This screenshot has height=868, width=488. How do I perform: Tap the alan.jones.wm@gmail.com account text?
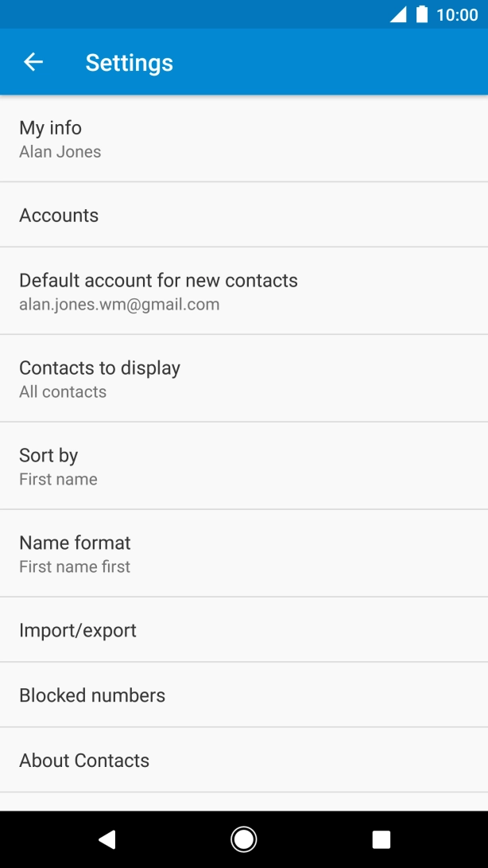click(x=119, y=305)
